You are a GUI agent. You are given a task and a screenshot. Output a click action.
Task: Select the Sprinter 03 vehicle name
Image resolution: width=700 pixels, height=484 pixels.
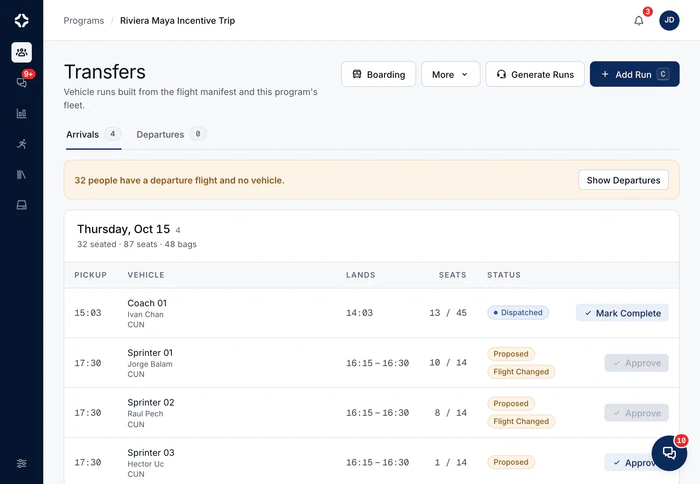[x=150, y=452]
